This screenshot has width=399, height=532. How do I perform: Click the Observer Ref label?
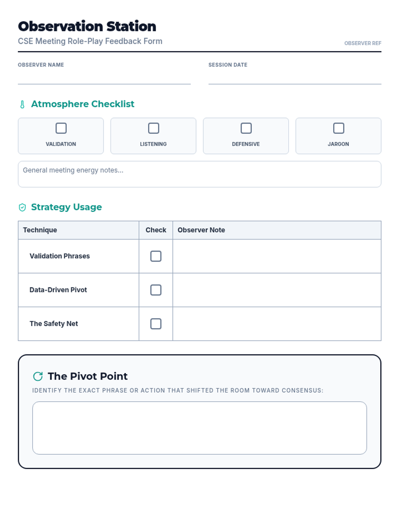tap(362, 43)
